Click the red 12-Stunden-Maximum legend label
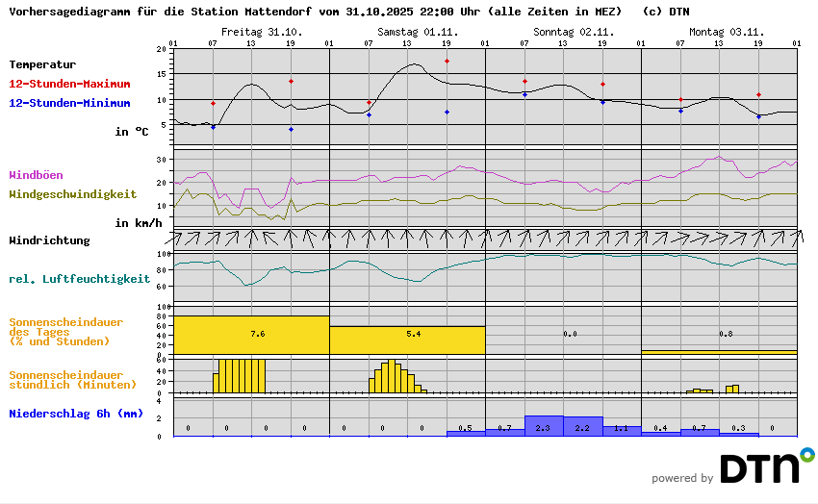This screenshot has width=818, height=504. point(69,85)
